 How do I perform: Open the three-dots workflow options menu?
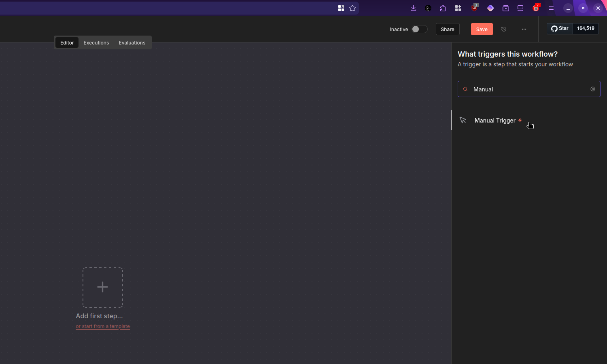[x=524, y=29]
